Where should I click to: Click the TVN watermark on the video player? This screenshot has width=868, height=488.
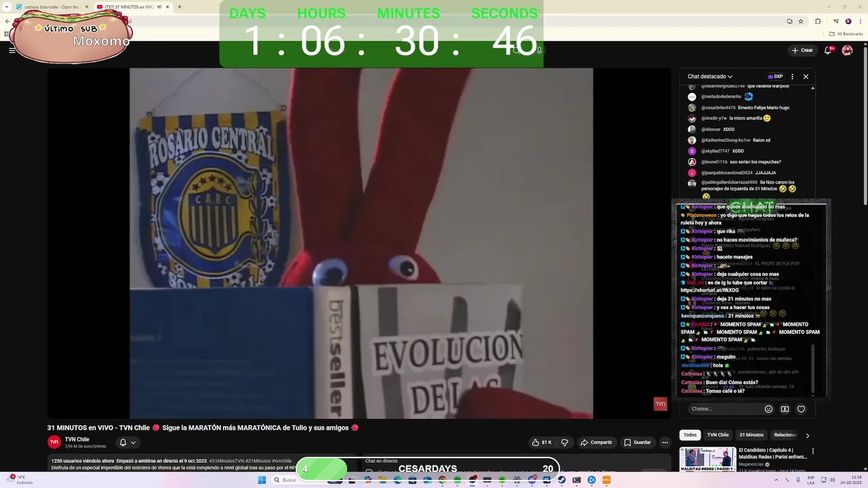660,404
